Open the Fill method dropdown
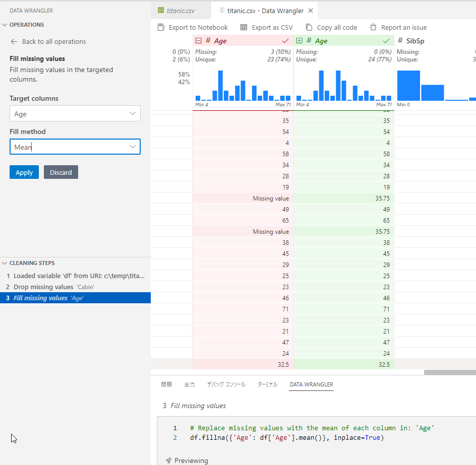 pos(132,146)
